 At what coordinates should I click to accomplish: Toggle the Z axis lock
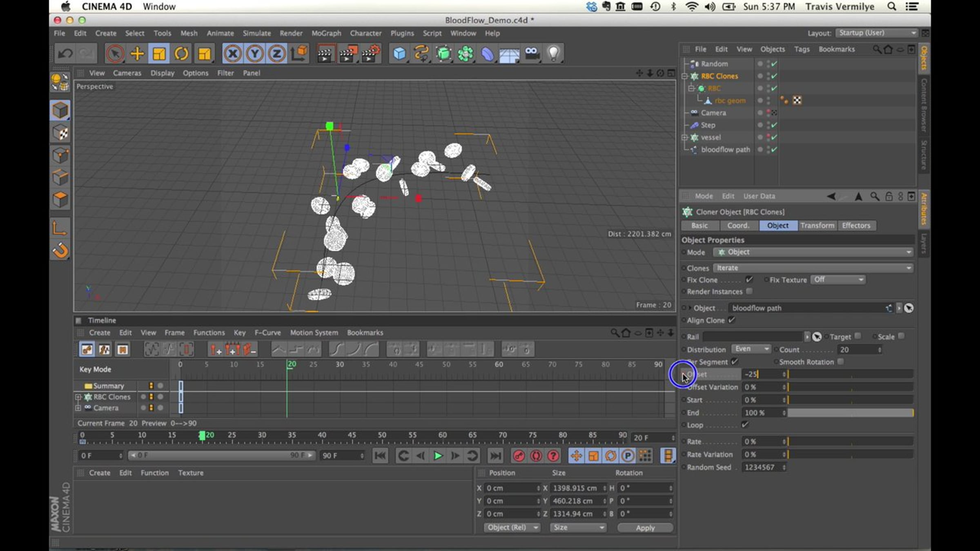(x=277, y=53)
